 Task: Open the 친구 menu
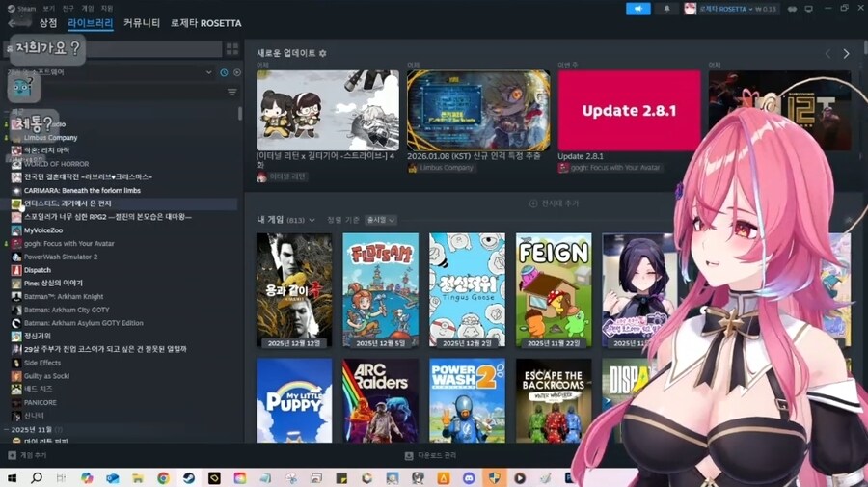[68, 9]
